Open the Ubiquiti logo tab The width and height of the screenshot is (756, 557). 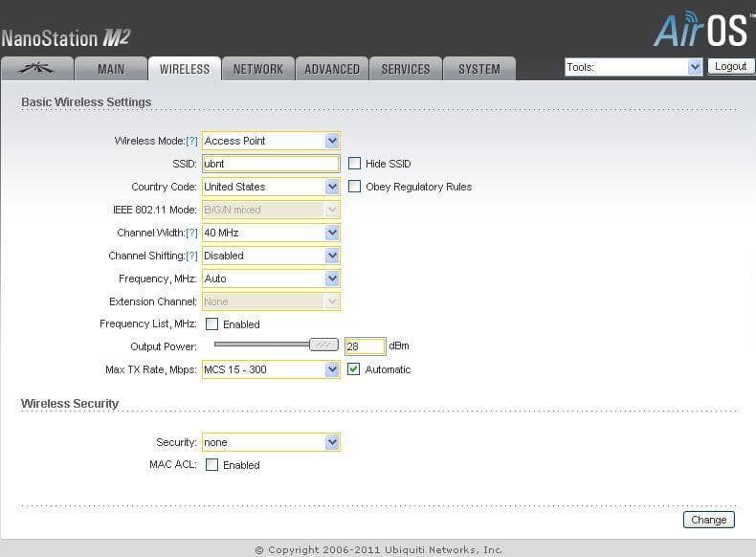tap(37, 69)
